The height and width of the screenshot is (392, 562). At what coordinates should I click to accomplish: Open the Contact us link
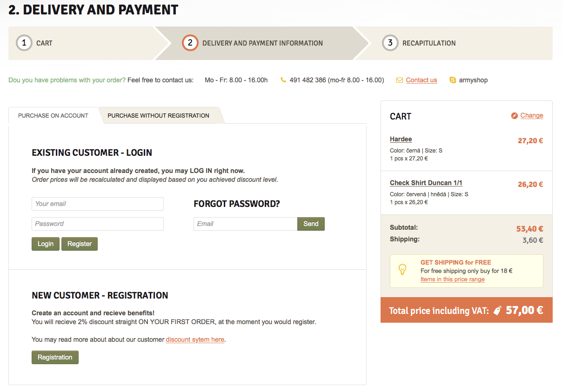(x=421, y=80)
